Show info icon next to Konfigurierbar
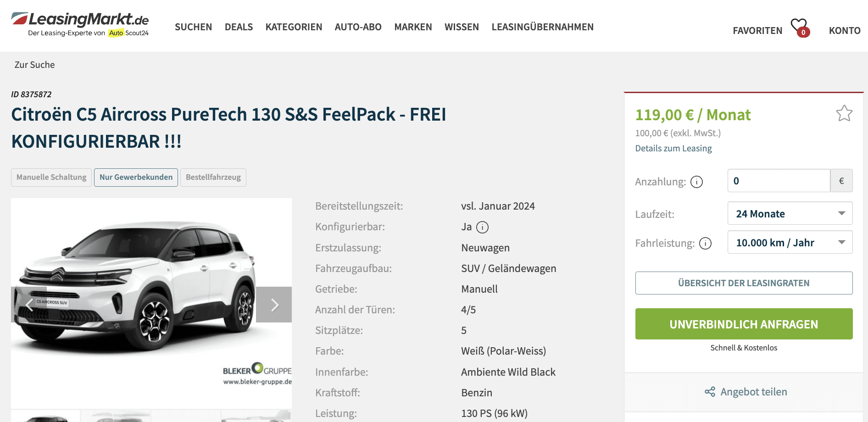868x422 pixels. pos(482,227)
